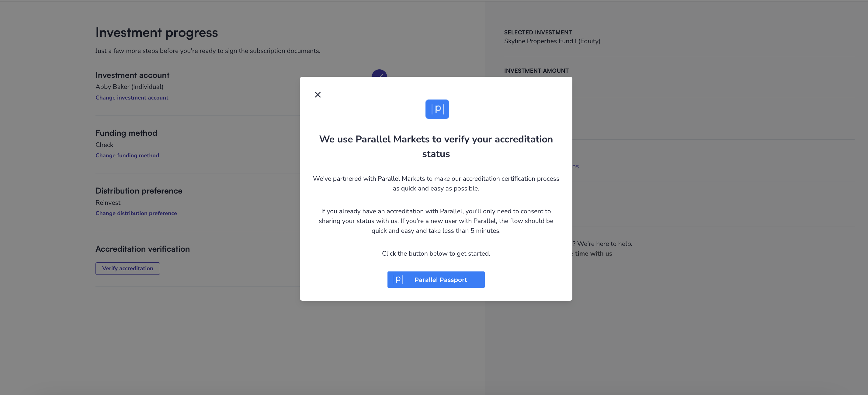Click the Investment account checkmark icon

tap(379, 73)
